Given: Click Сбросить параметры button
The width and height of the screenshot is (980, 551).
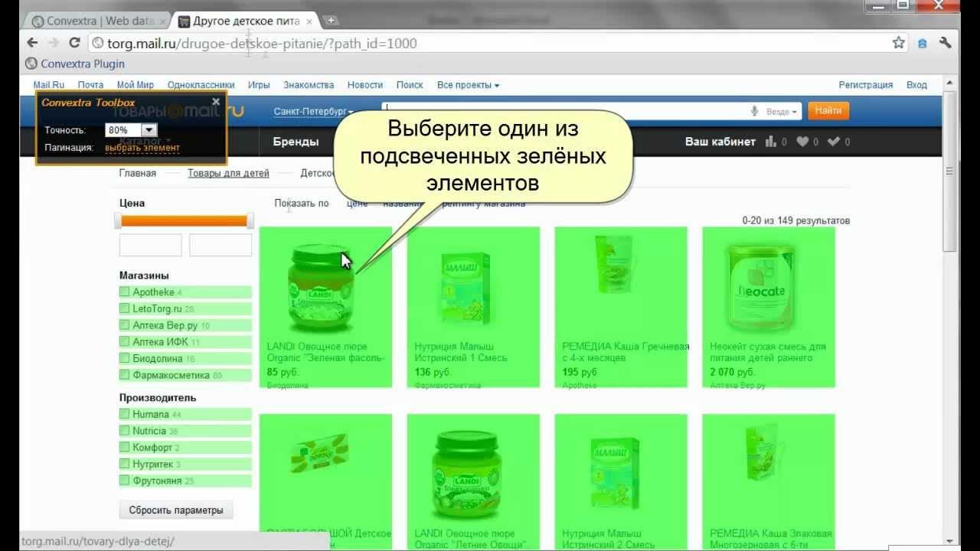Looking at the screenshot, I should (x=176, y=510).
